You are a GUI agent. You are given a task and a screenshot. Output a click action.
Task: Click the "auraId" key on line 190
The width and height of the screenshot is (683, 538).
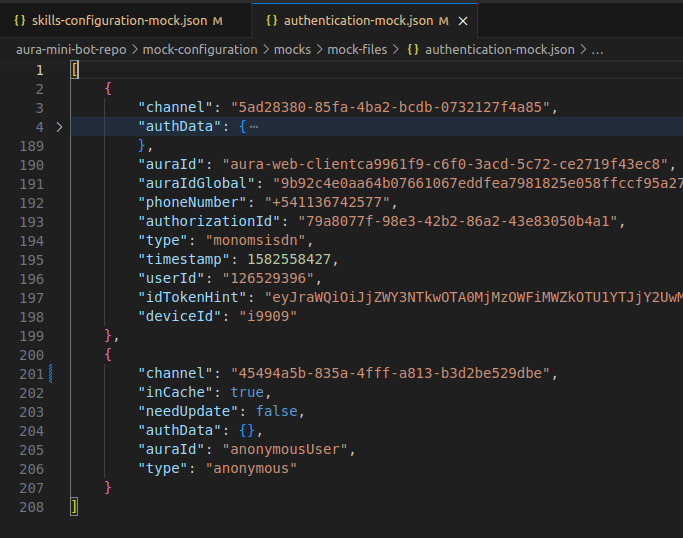tap(172, 164)
